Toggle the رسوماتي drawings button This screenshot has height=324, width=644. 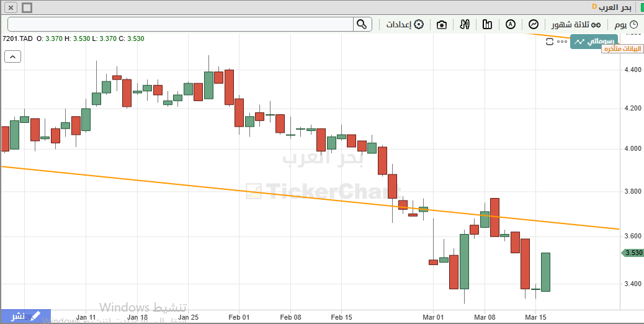595,42
